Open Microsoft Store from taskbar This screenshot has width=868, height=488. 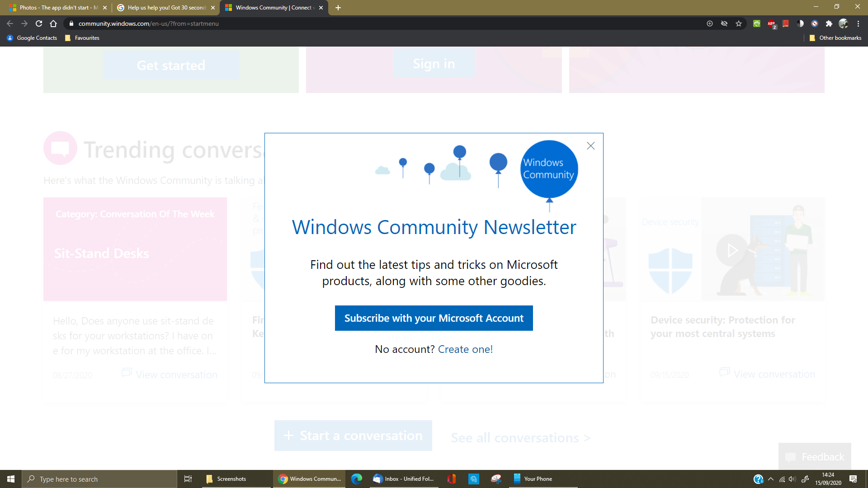pos(473,479)
